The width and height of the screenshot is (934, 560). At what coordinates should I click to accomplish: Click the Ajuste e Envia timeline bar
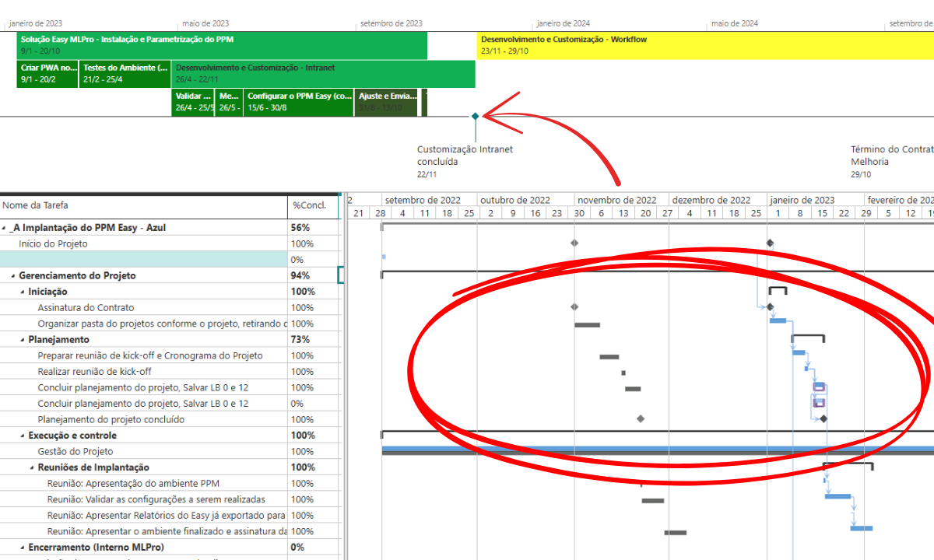point(386,103)
